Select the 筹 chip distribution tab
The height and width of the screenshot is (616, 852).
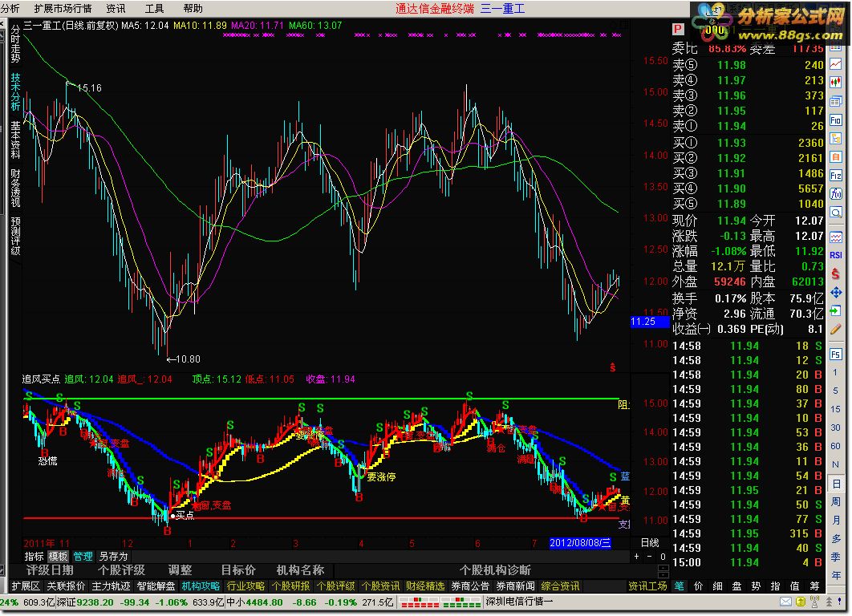814,586
